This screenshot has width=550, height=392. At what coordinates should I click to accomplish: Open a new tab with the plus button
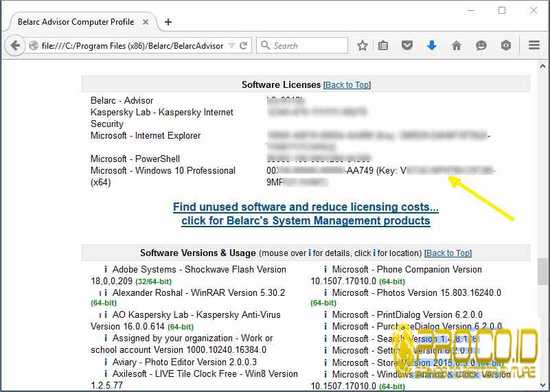coord(168,22)
